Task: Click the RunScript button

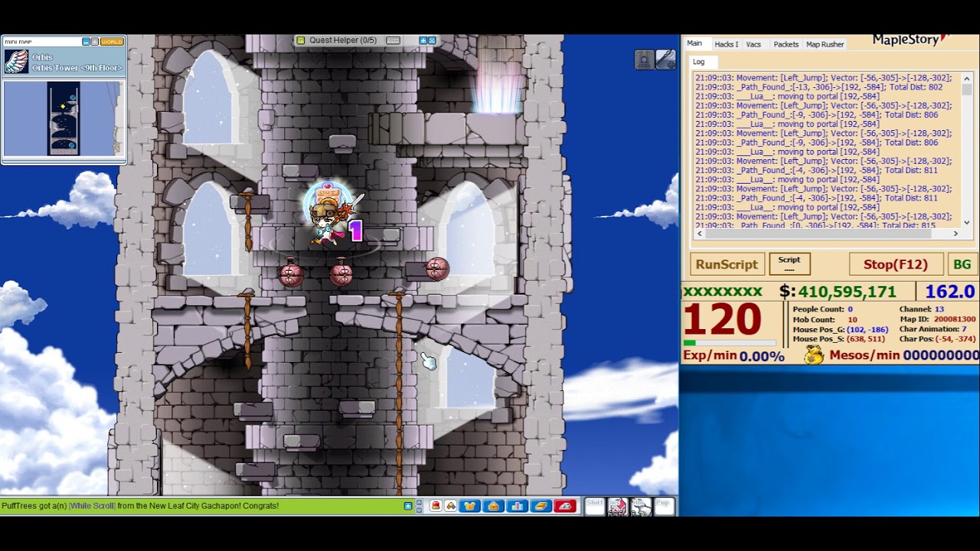Action: point(727,265)
